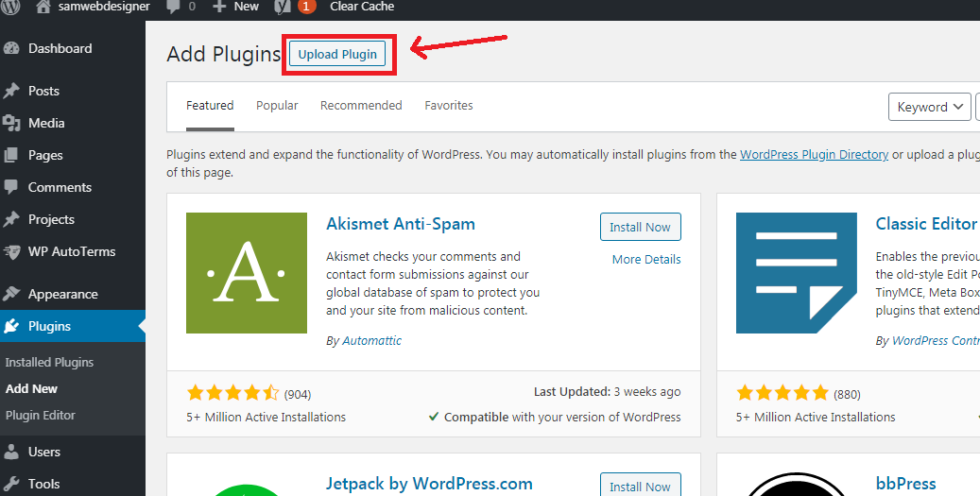Click the samwebdesigner site name
Image resolution: width=980 pixels, height=496 pixels.
[x=104, y=7]
